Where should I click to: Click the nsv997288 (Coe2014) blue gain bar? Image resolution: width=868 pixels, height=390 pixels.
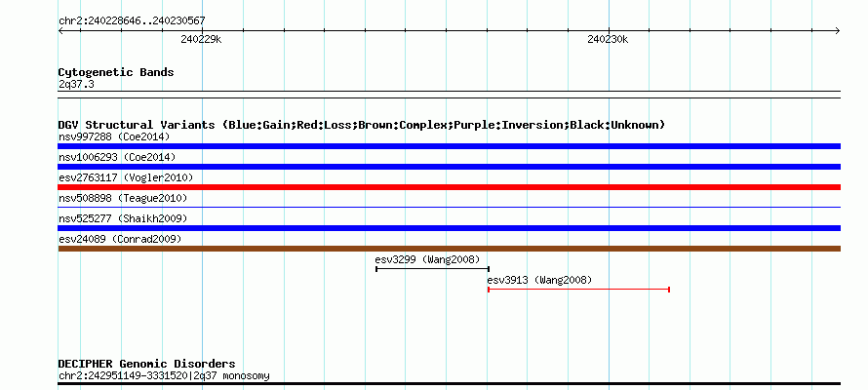point(449,146)
